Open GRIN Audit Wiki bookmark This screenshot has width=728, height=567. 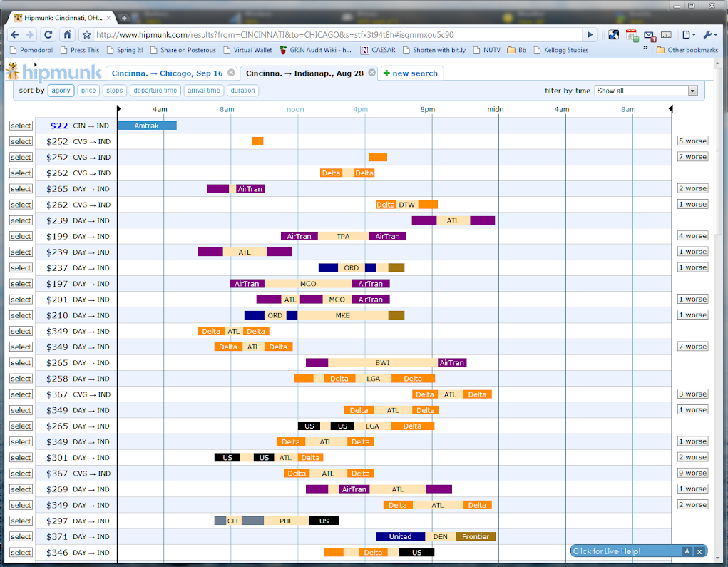tap(316, 50)
